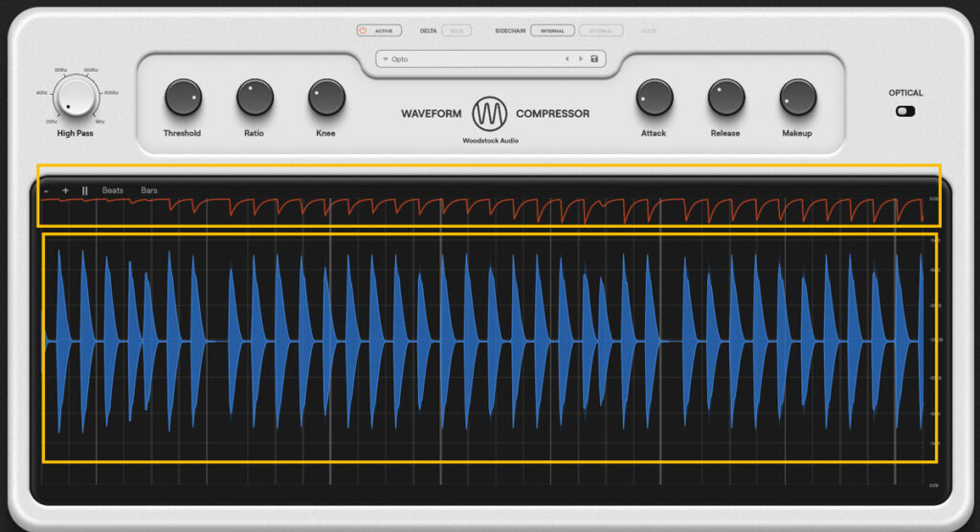
Task: Click the Knee knob
Action: point(326,98)
